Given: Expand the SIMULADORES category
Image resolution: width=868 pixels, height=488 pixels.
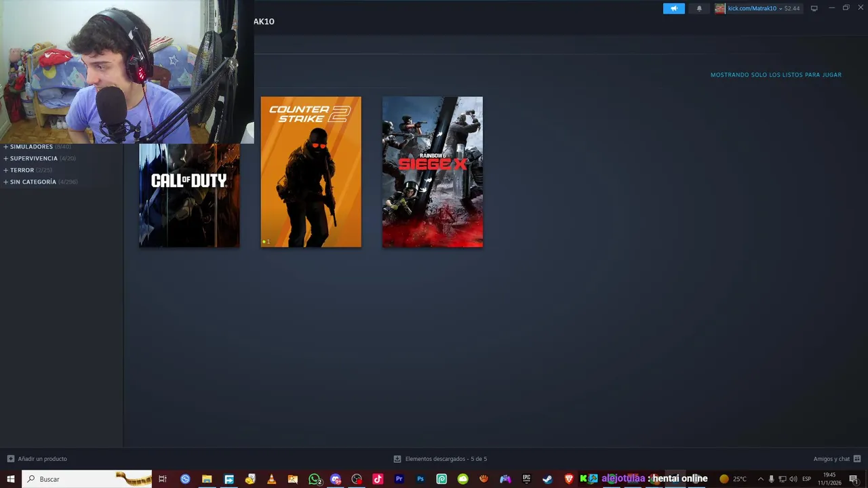Looking at the screenshot, I should (x=31, y=146).
